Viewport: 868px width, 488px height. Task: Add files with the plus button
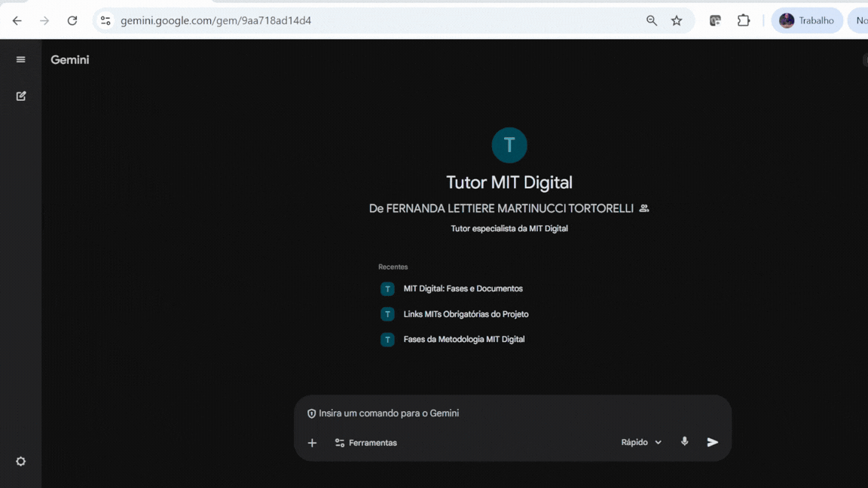point(312,443)
